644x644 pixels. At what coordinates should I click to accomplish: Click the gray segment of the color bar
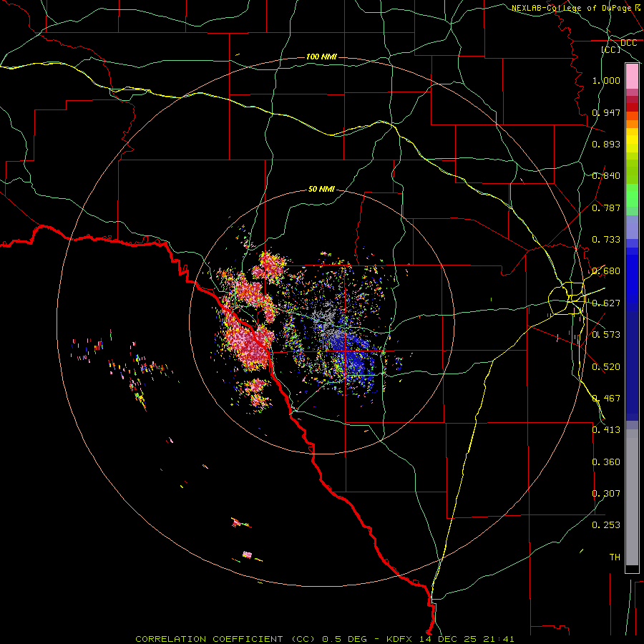632,497
